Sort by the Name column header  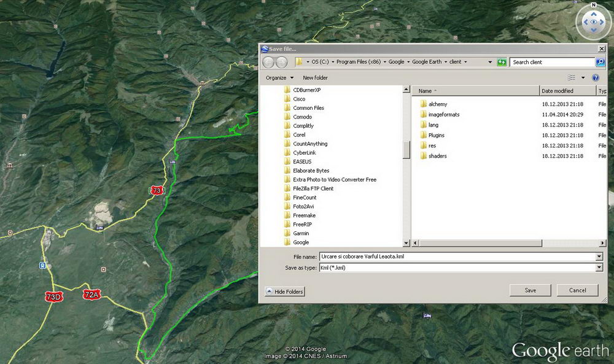(x=476, y=91)
